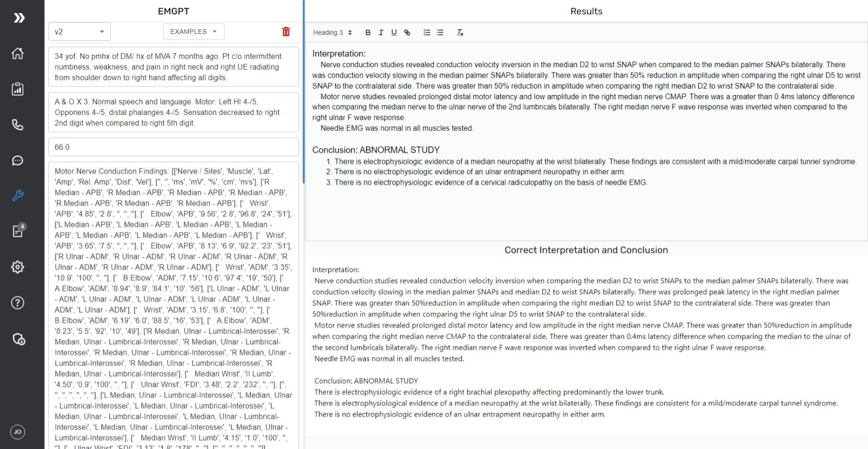Click the red trash delete icon

[286, 32]
